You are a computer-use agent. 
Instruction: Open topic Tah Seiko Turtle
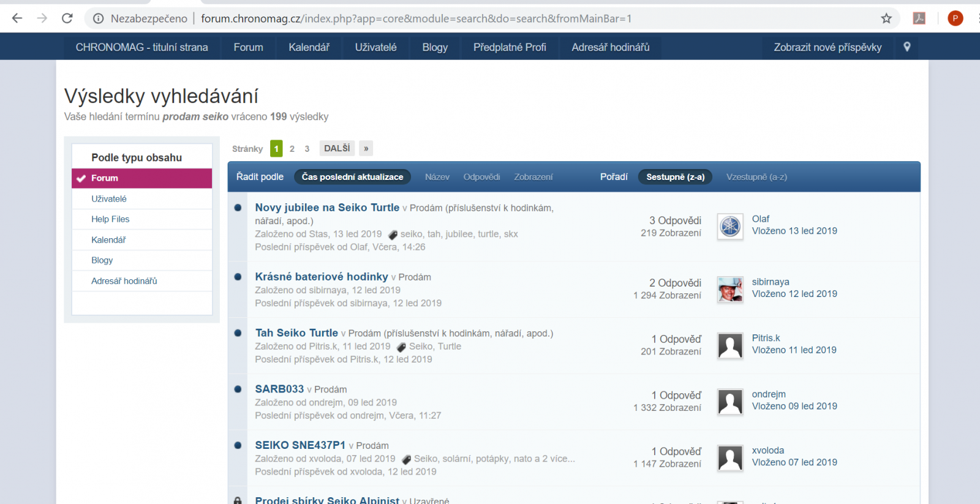[x=296, y=333]
